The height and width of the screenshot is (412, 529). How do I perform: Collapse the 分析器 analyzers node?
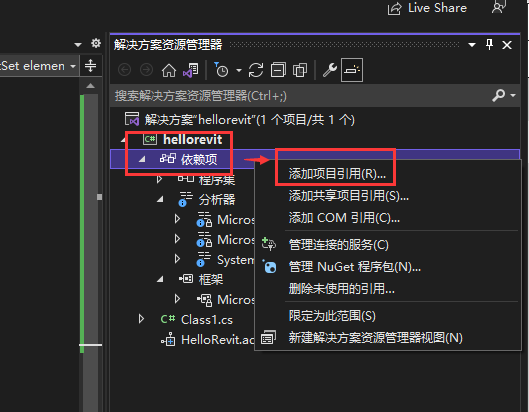click(160, 199)
